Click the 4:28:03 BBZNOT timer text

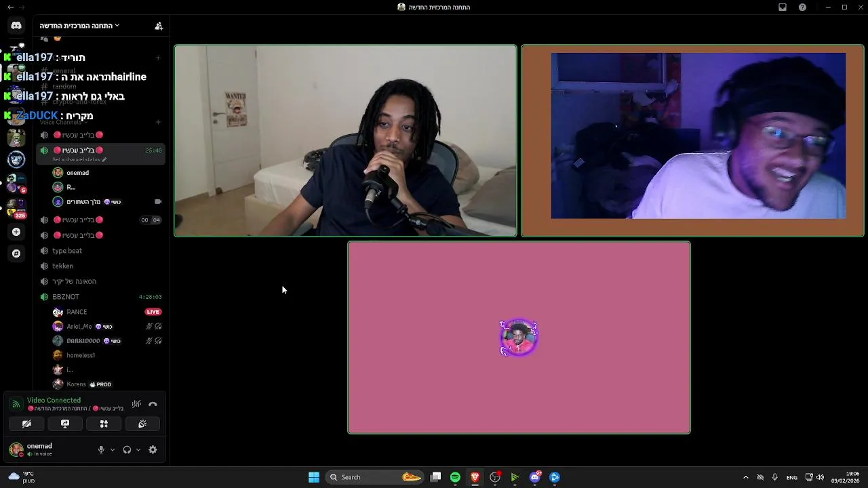(x=150, y=297)
